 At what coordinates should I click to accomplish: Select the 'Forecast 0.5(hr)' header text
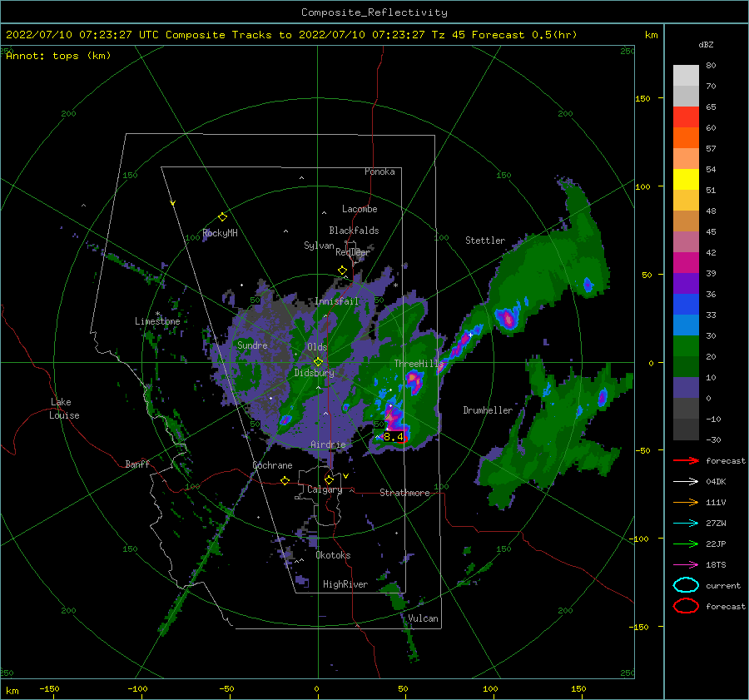[524, 35]
